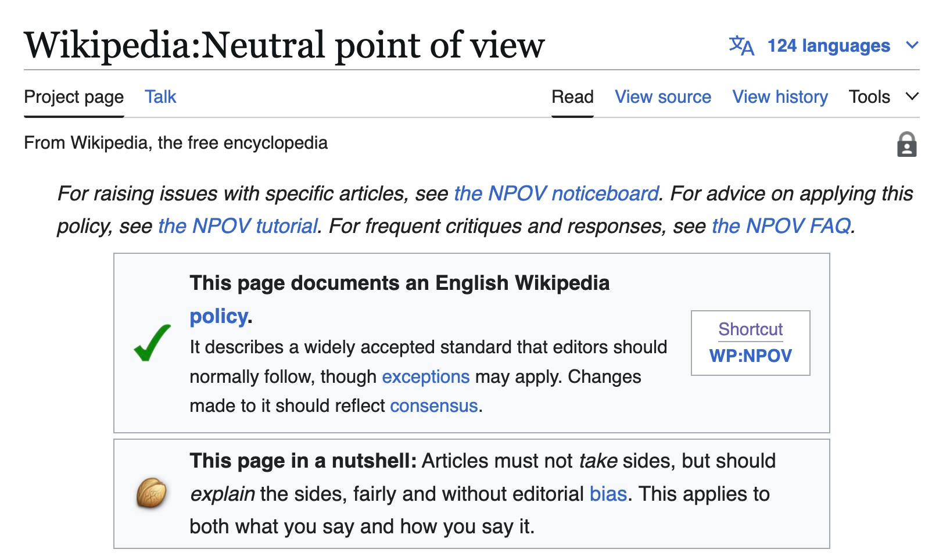Click the padlock page protection icon
Image resolution: width=932 pixels, height=560 pixels.
click(x=906, y=144)
